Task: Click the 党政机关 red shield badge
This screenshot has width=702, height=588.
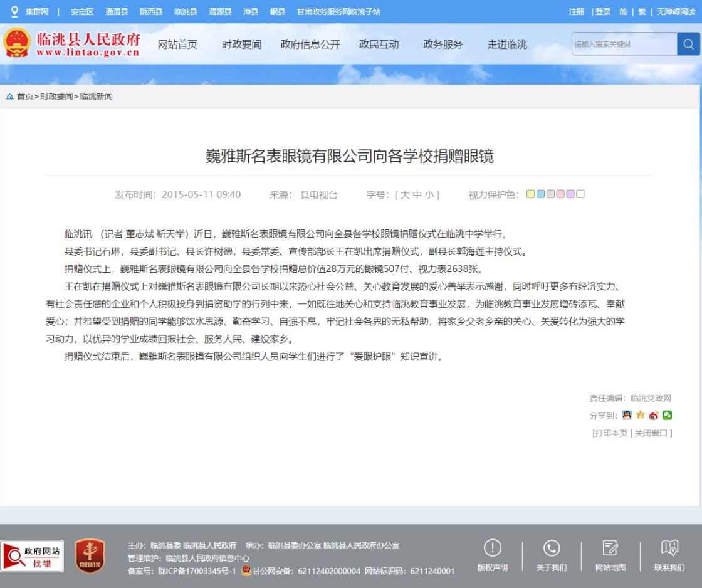Action: click(x=90, y=556)
